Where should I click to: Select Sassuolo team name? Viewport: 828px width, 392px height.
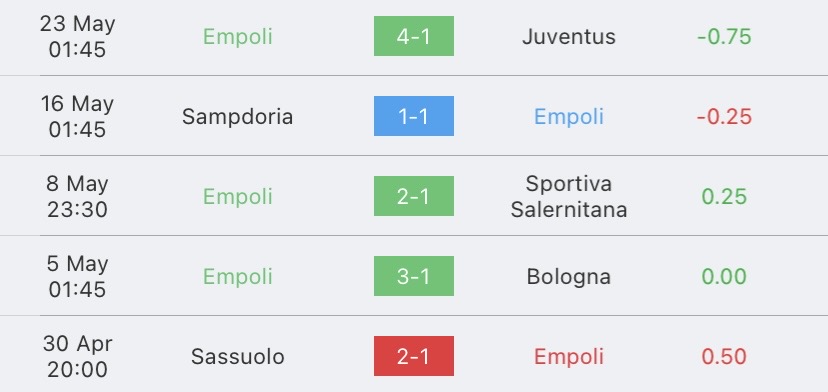(x=237, y=357)
